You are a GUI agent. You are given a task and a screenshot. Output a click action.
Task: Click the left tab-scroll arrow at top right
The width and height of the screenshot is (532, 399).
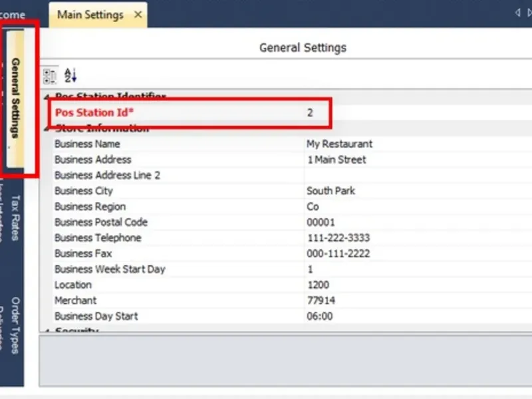tap(518, 13)
